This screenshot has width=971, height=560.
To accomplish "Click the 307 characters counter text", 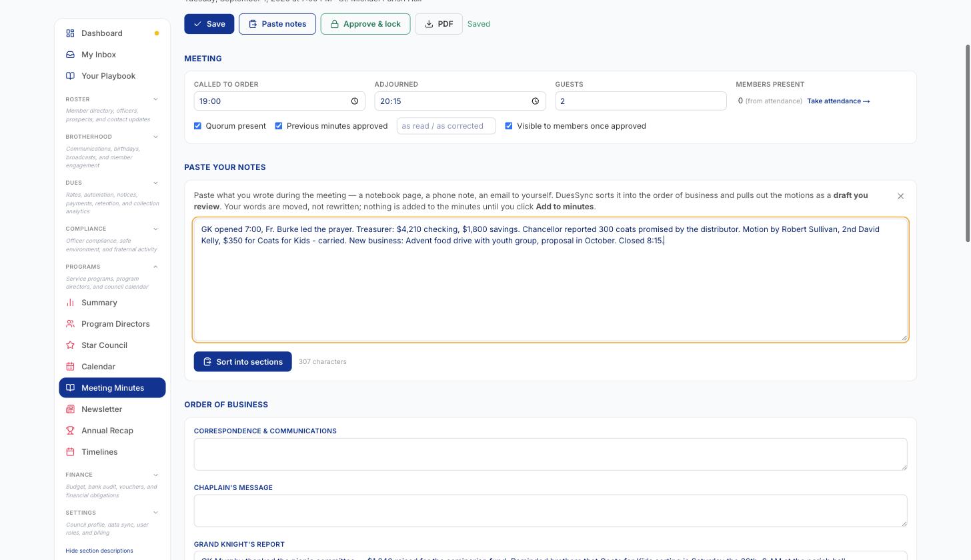I will [x=323, y=362].
